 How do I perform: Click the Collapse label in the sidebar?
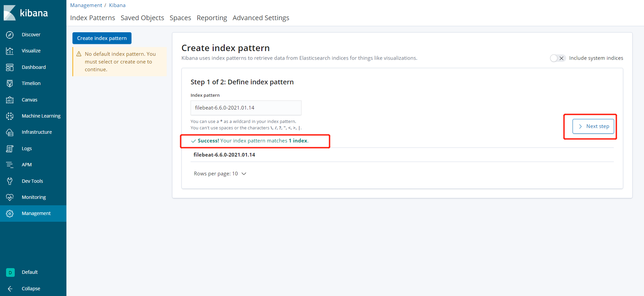(x=31, y=289)
